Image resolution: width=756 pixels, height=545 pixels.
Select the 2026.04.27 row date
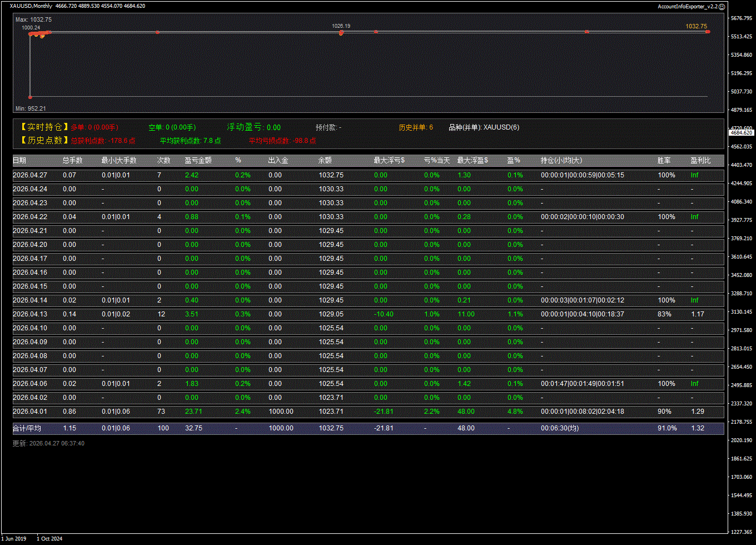tap(30, 175)
